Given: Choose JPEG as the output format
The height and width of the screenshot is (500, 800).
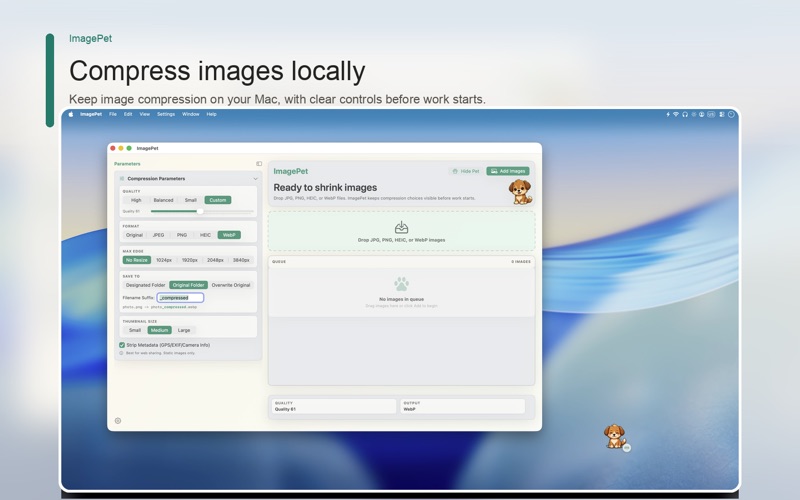Looking at the screenshot, I should click(159, 235).
